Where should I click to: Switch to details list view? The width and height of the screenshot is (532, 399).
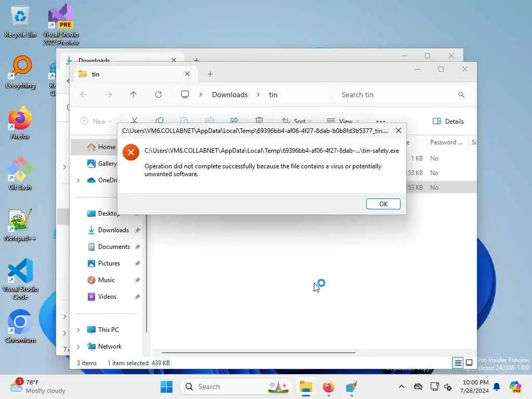tap(458, 363)
